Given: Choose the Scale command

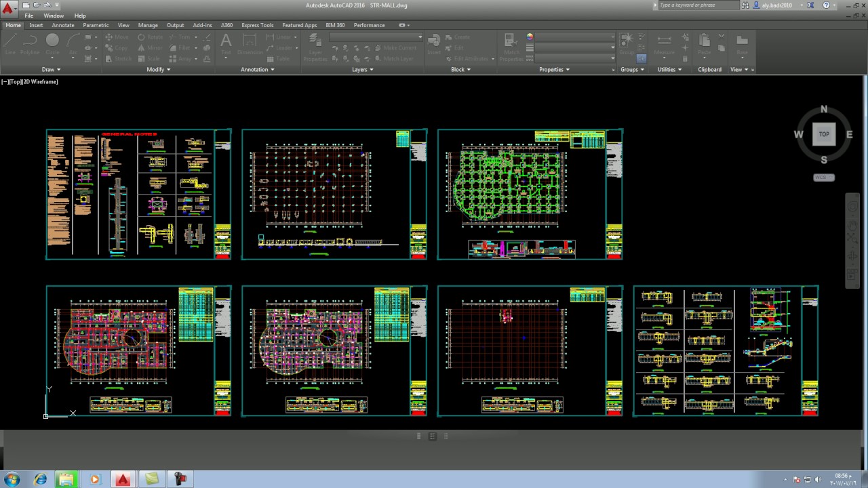Looking at the screenshot, I should [x=149, y=59].
